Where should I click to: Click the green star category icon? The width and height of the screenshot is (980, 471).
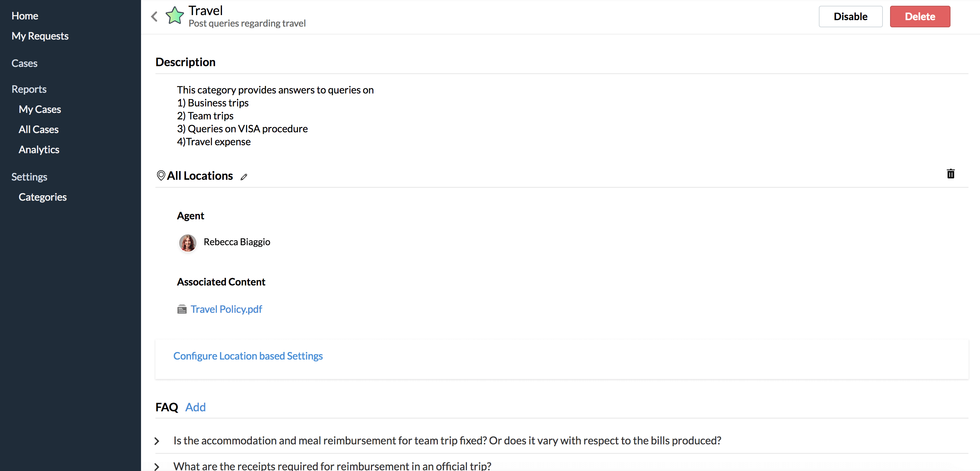coord(174,16)
